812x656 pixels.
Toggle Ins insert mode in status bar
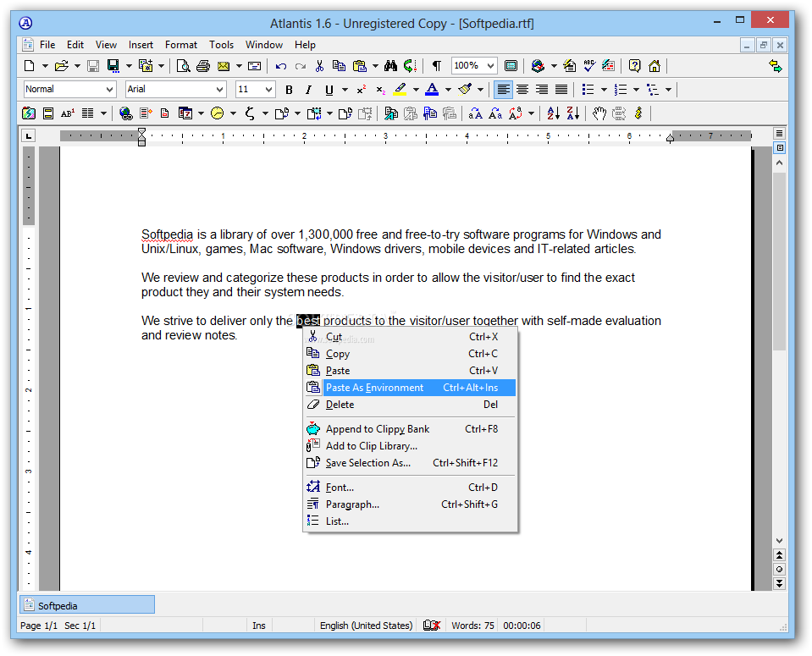[x=259, y=626]
